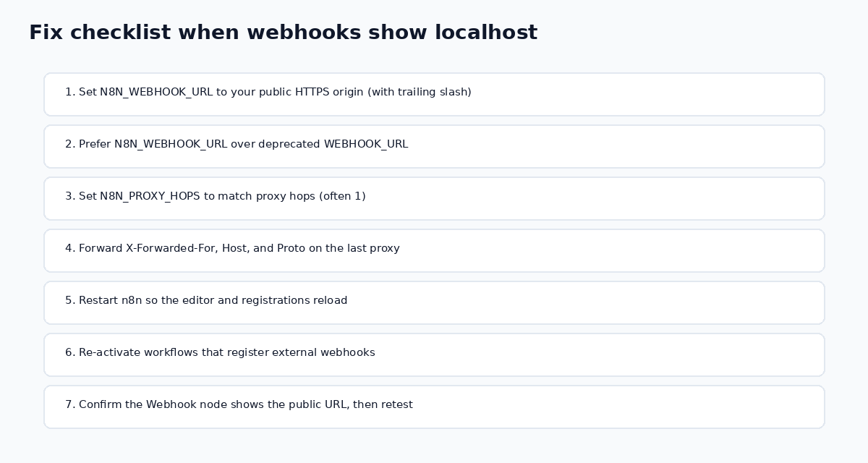Viewport: 868px width, 463px height.
Task: Click step 5 'Restart n8n so the editor reloads'
Action: pyautogui.click(x=434, y=302)
